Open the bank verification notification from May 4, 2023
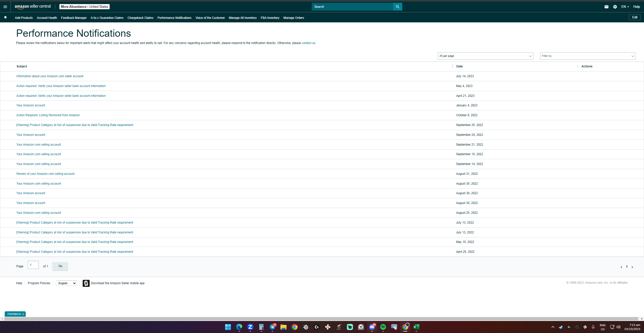 click(61, 86)
